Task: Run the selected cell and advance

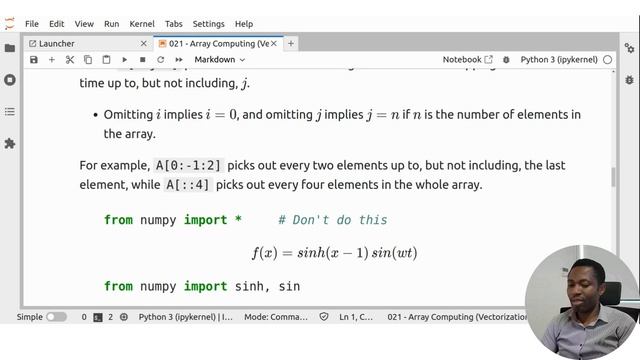Action: click(124, 60)
